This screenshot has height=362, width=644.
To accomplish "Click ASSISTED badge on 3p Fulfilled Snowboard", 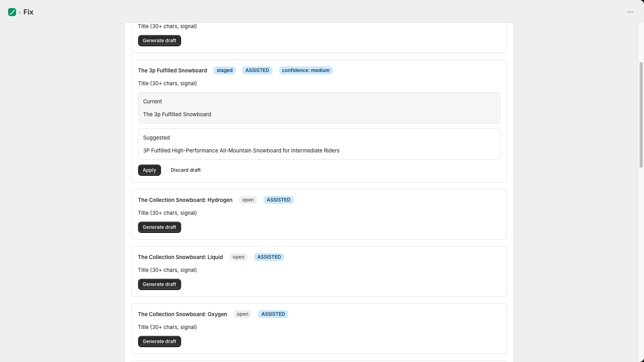I will click(257, 70).
